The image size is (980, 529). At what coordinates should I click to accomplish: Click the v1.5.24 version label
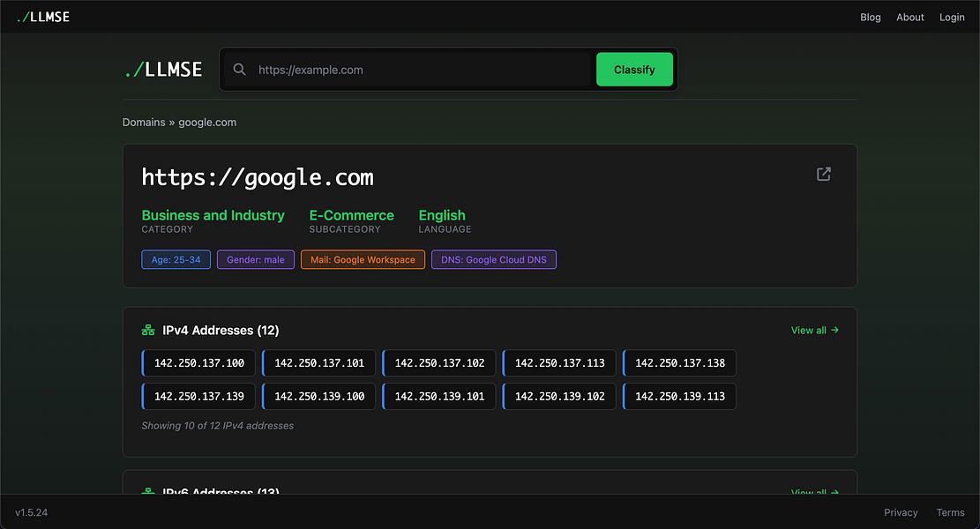tap(31, 512)
